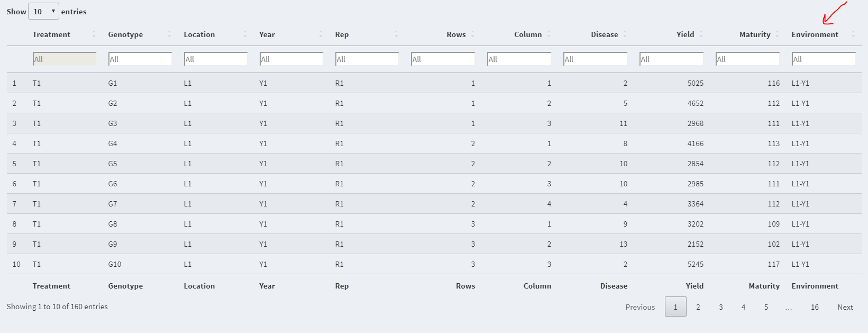The height and width of the screenshot is (333, 868).
Task: Click sort arrows icon beside Year header
Action: coord(321,34)
